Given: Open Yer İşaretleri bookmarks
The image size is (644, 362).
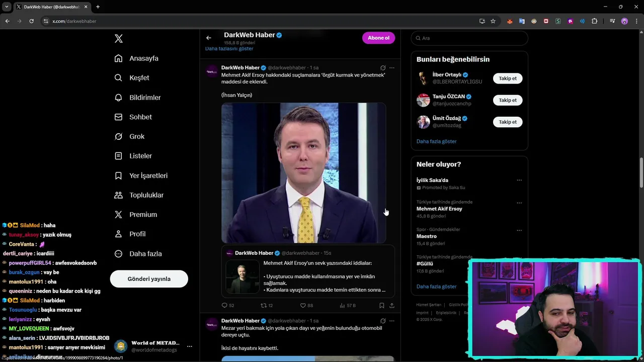Looking at the screenshot, I should pyautogui.click(x=141, y=175).
